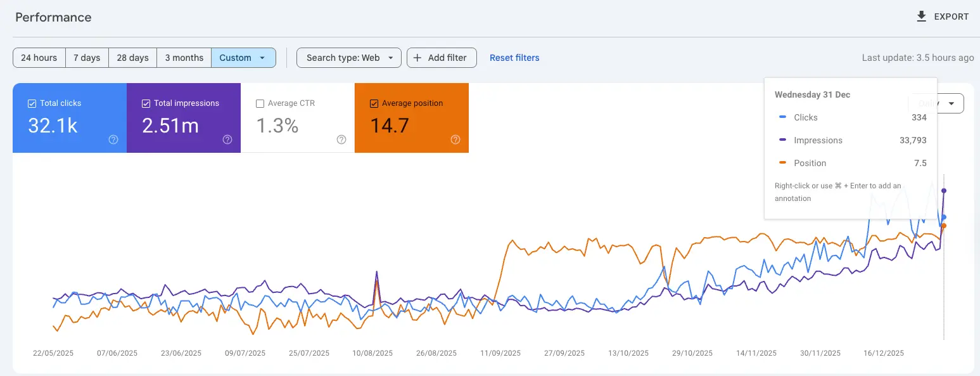
Task: Switch to the 7 days range
Action: (87, 58)
